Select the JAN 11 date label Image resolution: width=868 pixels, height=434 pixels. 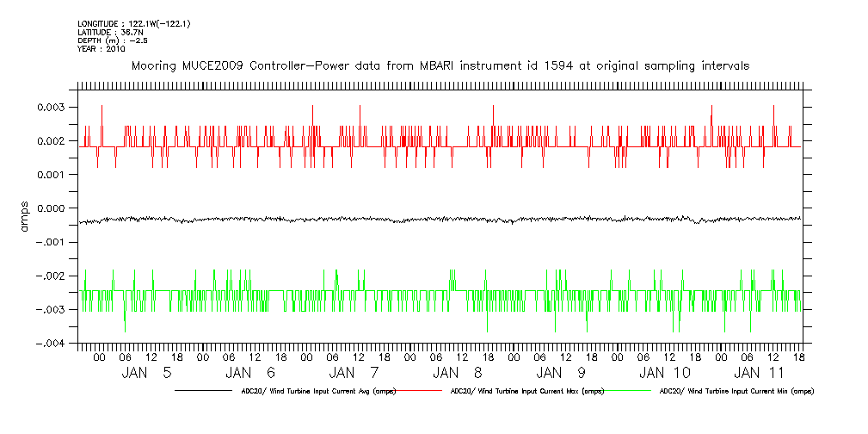(x=766, y=373)
